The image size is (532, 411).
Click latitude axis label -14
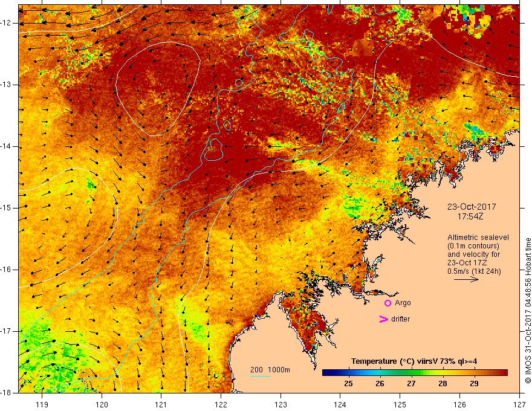pyautogui.click(x=6, y=146)
